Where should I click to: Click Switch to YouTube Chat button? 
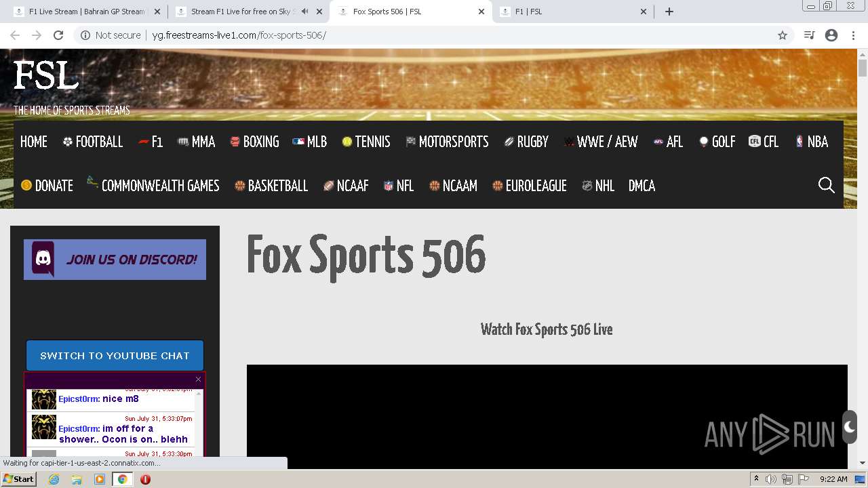[x=115, y=356]
